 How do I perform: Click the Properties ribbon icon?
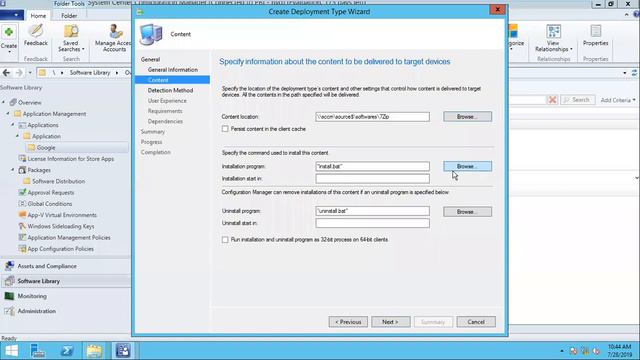(595, 36)
